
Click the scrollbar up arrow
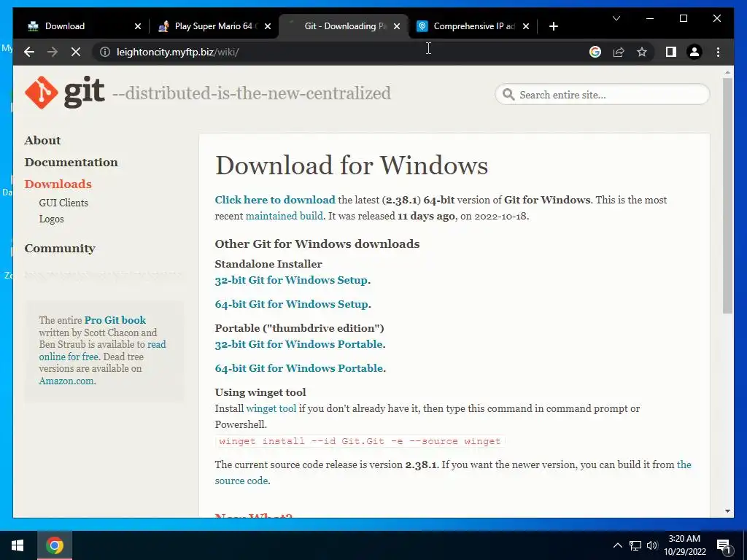coord(727,73)
